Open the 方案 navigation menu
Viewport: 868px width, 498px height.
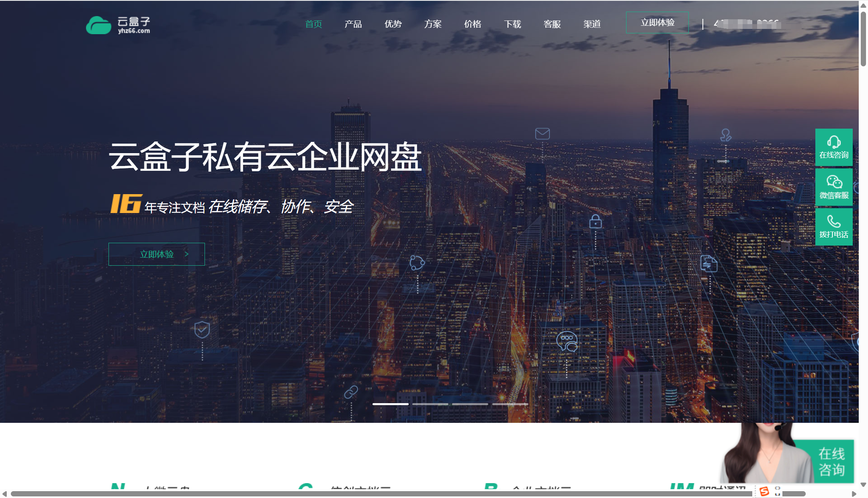pyautogui.click(x=432, y=24)
